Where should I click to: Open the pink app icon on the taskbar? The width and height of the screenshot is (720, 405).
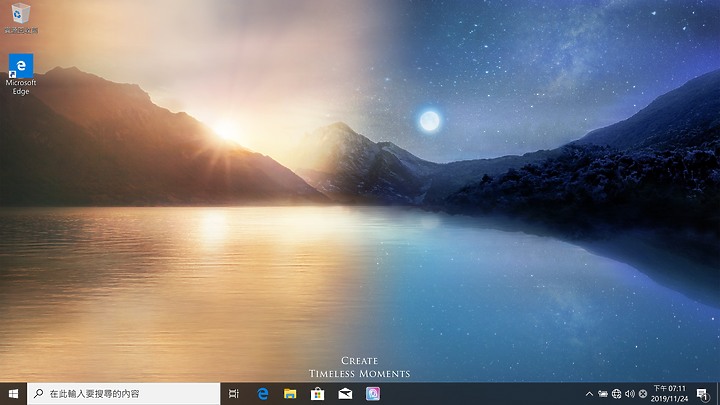point(372,394)
